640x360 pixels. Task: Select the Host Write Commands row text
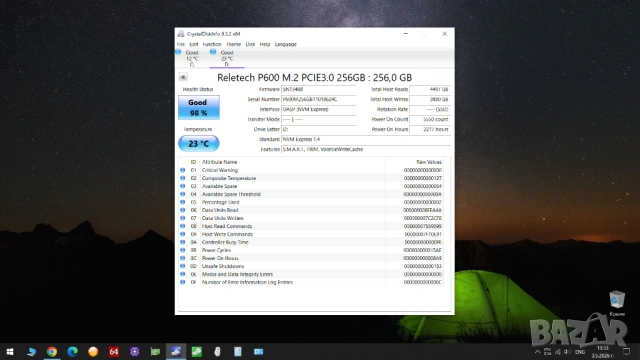228,234
